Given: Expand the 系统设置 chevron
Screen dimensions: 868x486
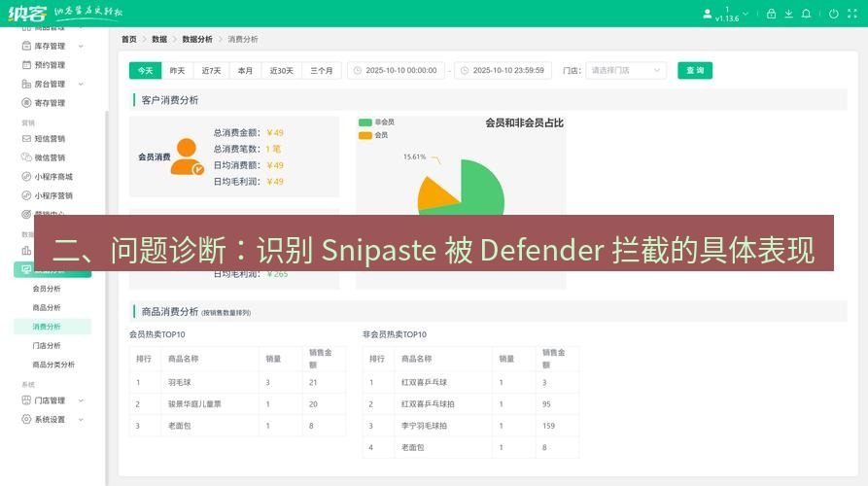Looking at the screenshot, I should tap(81, 420).
